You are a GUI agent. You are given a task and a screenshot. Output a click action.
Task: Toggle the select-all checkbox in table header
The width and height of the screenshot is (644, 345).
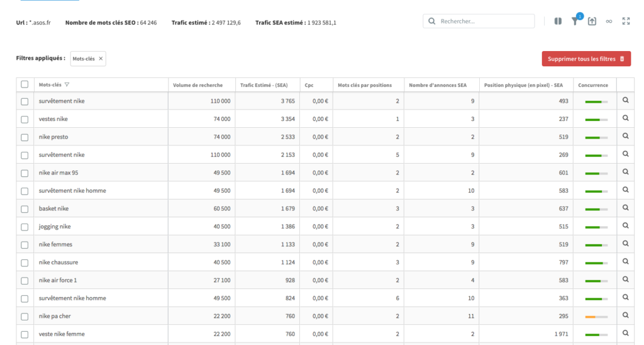pos(25,84)
